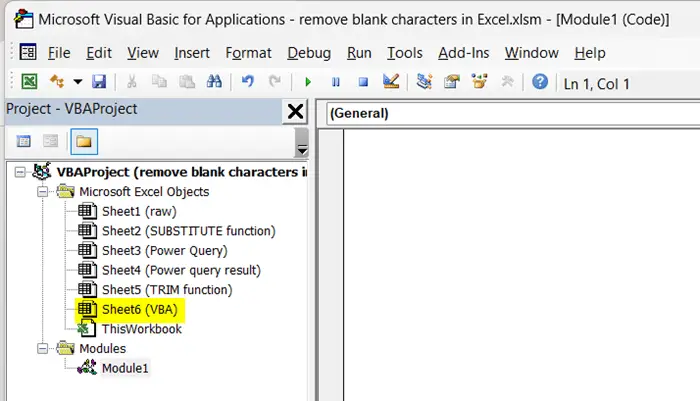Image resolution: width=700 pixels, height=401 pixels.
Task: Open the Properties Window icon
Action: coord(452,82)
